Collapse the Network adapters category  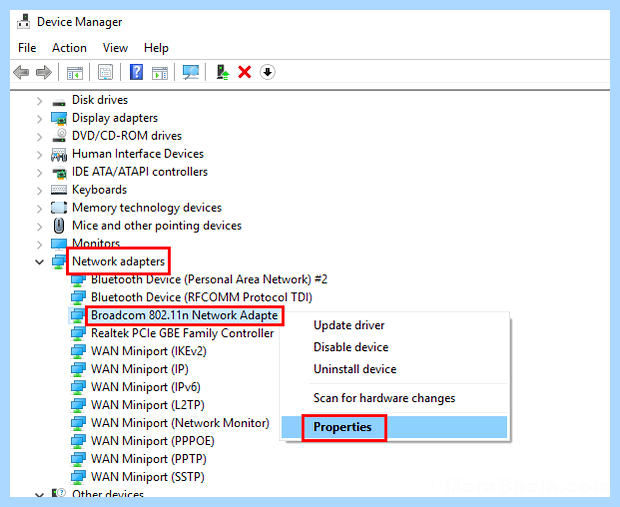[x=39, y=262]
